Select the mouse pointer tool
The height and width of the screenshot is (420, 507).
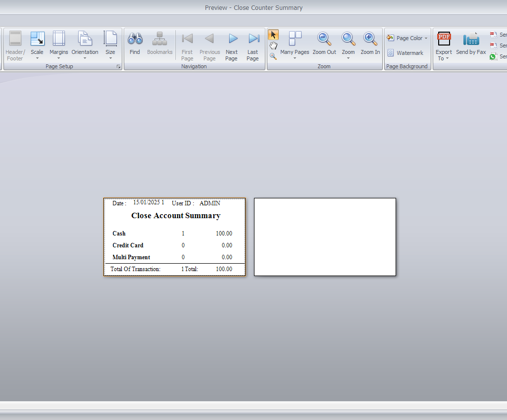point(273,35)
